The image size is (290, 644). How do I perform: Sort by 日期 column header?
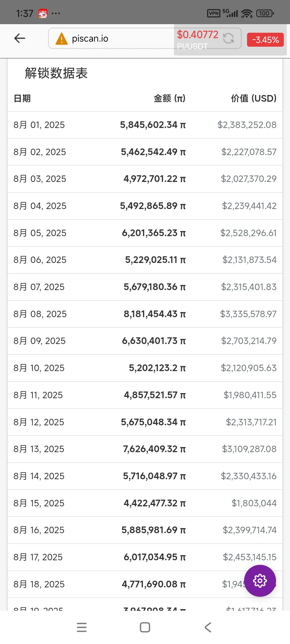[22, 98]
